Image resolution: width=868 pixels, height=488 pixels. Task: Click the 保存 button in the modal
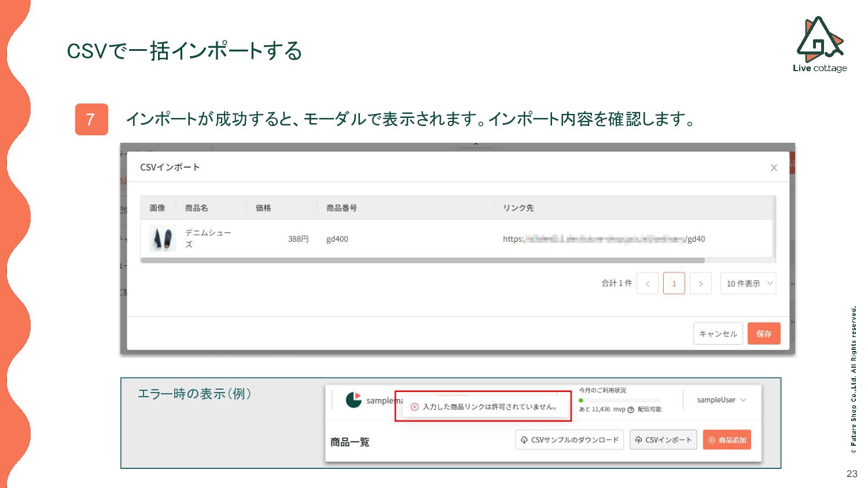click(764, 334)
